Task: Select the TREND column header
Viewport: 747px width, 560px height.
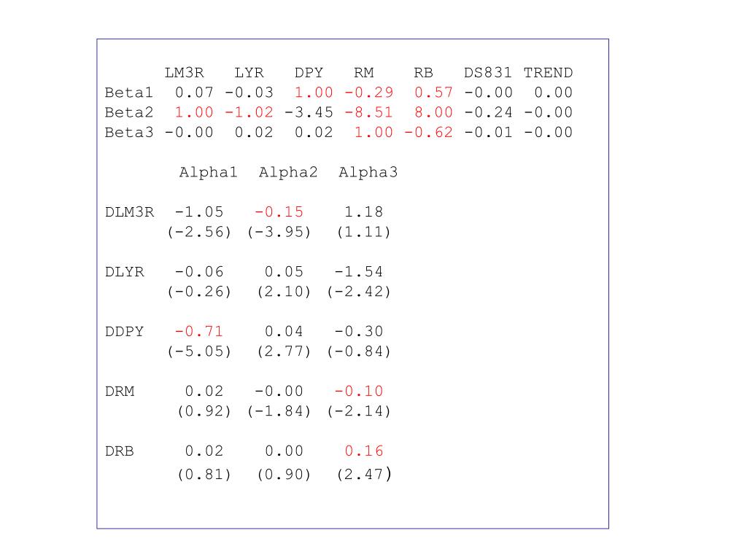Action: pyautogui.click(x=549, y=73)
